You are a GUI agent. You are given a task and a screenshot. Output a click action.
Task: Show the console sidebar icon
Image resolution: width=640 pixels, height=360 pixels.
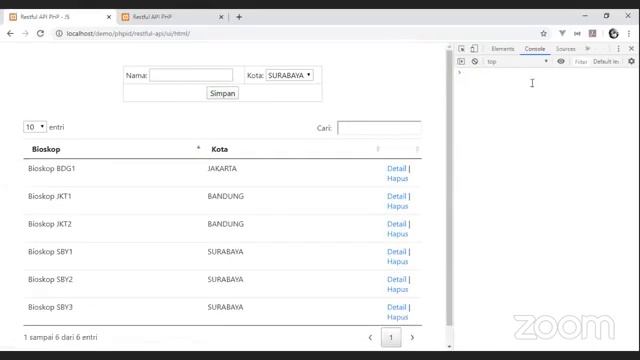click(461, 61)
